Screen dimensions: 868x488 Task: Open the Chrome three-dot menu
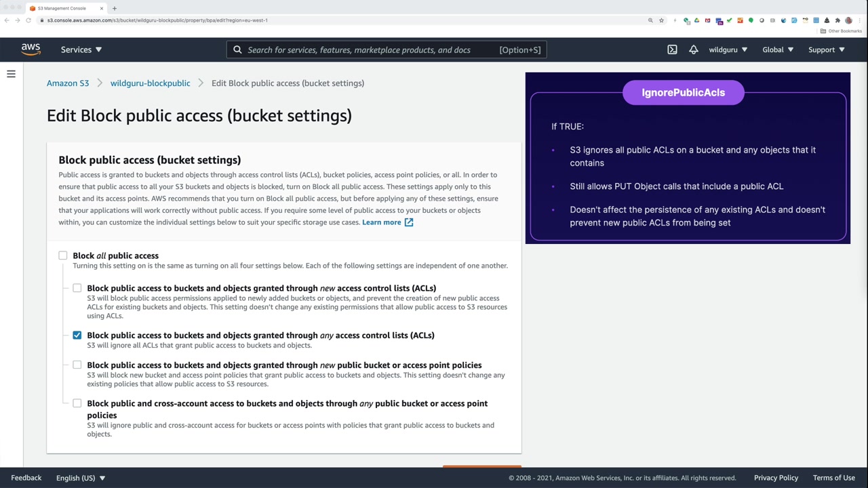click(859, 20)
